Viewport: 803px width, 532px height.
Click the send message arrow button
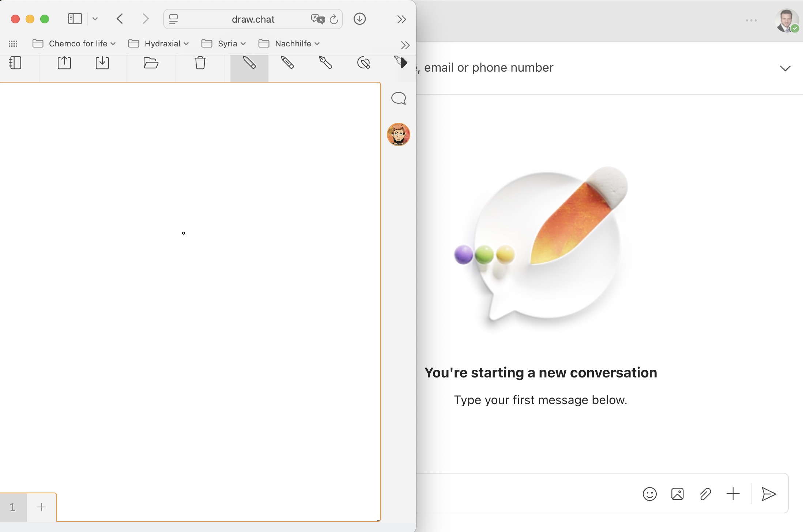point(769,494)
